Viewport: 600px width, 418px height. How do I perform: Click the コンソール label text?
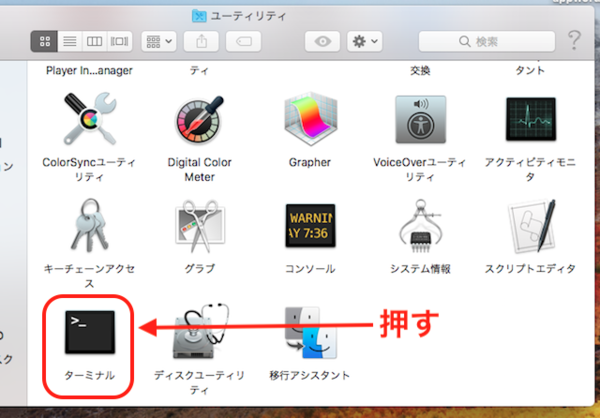click(x=310, y=269)
